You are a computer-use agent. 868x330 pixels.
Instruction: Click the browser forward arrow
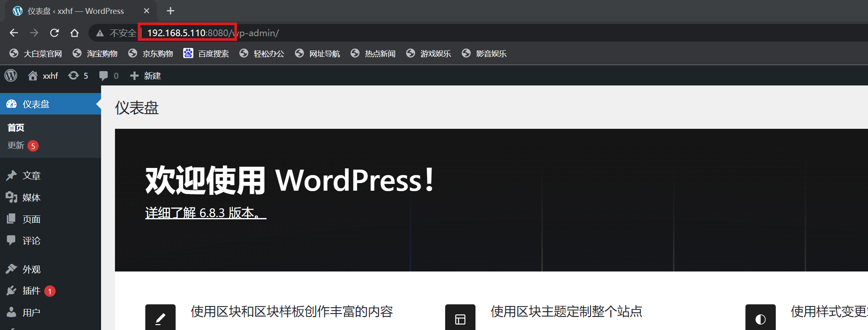click(34, 33)
